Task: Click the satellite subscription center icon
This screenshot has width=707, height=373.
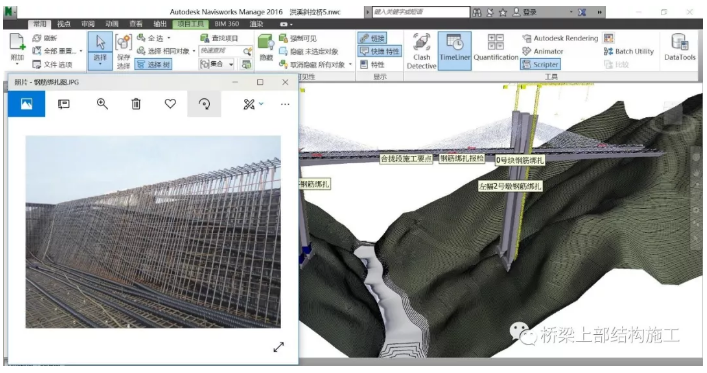Action: [x=490, y=12]
